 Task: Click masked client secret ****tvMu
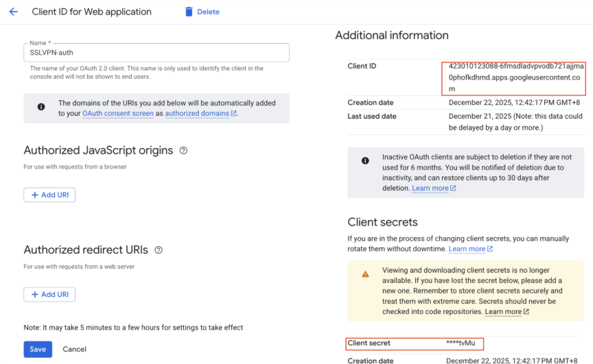tap(461, 343)
